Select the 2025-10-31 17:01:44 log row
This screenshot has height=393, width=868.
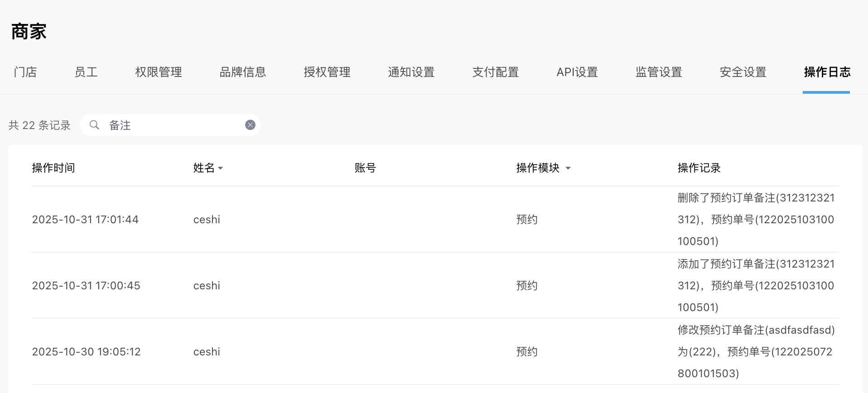pyautogui.click(x=85, y=220)
